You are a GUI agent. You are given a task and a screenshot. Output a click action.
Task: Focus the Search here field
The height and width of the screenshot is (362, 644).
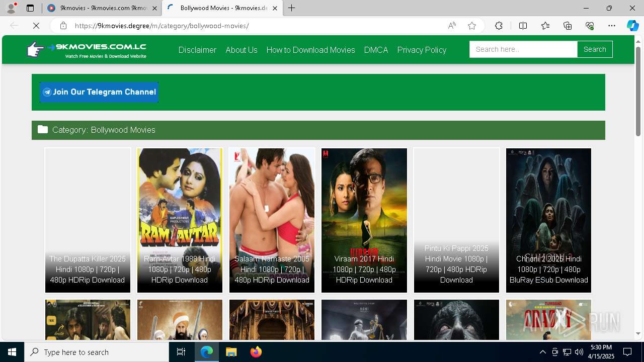click(523, 49)
